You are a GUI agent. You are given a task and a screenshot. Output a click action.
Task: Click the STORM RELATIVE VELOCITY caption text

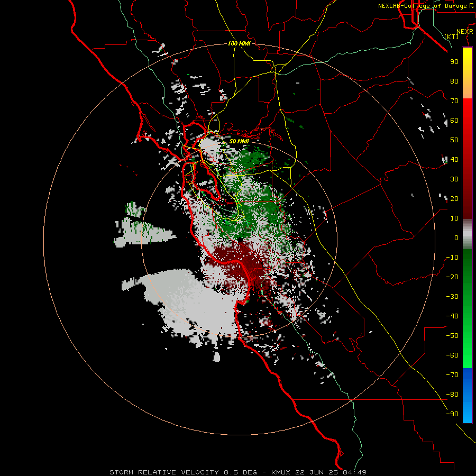click(x=164, y=472)
